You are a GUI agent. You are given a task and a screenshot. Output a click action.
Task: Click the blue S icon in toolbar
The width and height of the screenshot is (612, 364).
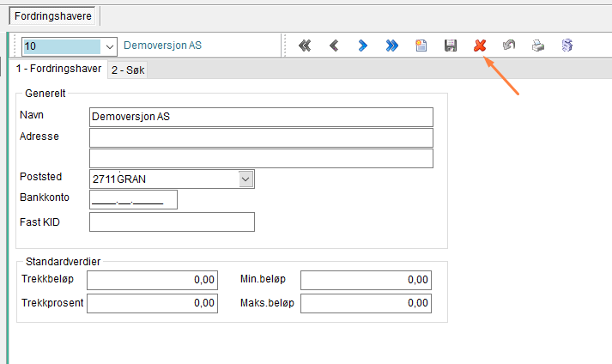click(x=567, y=45)
